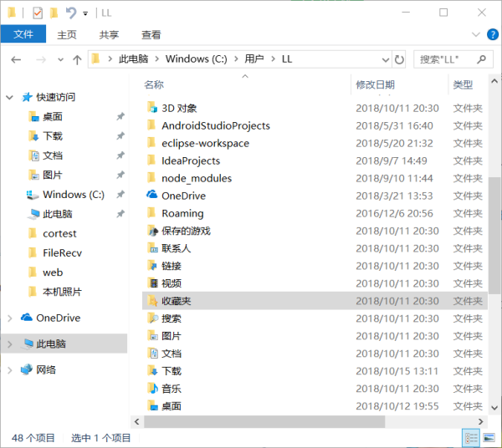Select cortest folder in sidebar

(59, 234)
